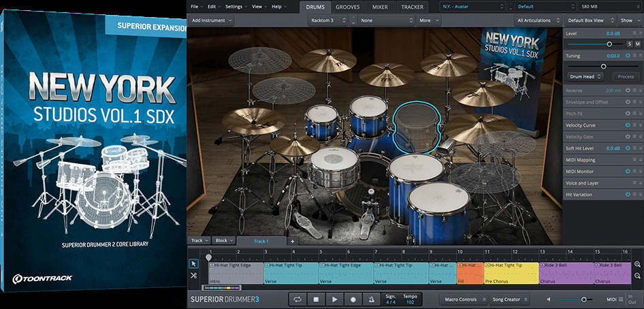Viewport: 644px width, 309px height.
Task: Enable the Reverse power button
Action: pos(628,91)
